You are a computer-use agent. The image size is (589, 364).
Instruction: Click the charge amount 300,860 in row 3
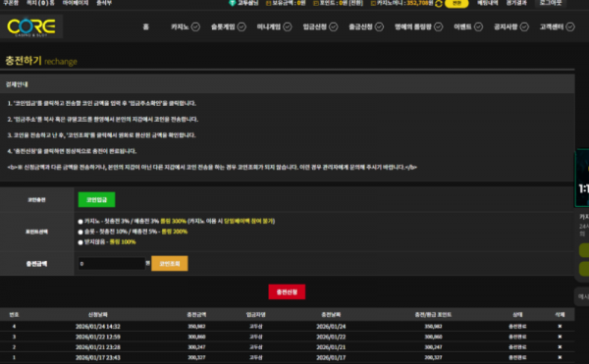[196, 337]
